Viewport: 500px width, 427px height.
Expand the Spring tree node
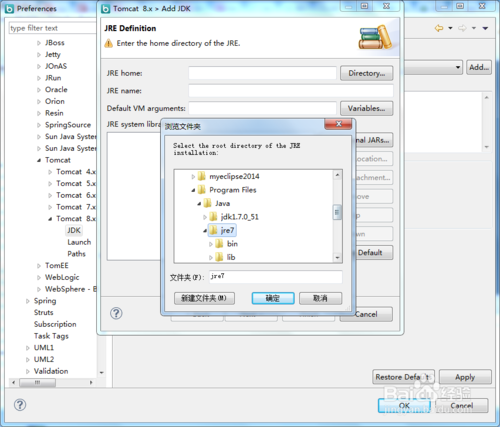[x=28, y=301]
